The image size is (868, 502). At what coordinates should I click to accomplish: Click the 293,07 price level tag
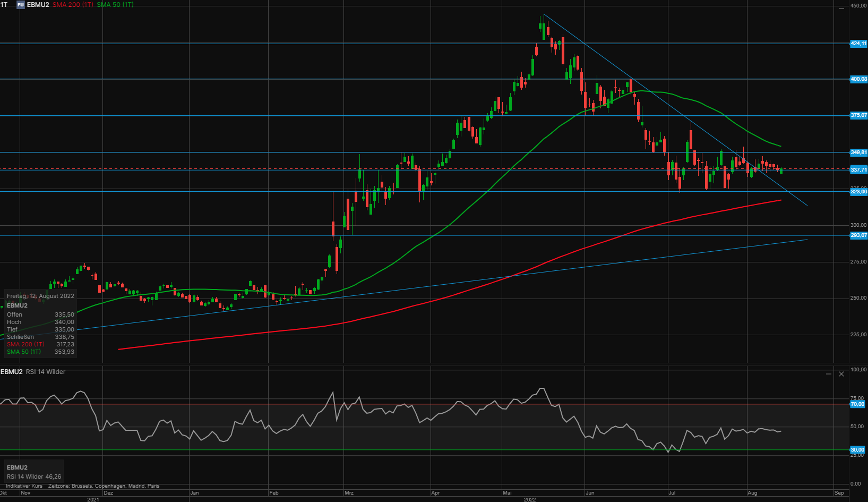point(858,235)
